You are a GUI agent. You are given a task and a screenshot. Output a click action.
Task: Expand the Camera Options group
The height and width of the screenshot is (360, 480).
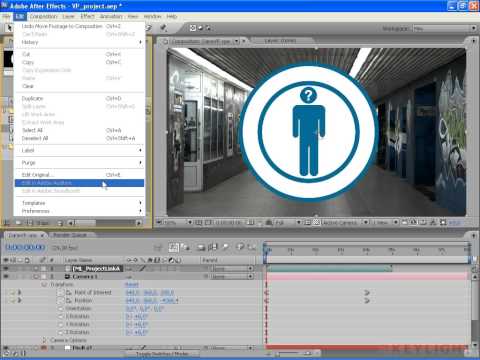tap(44, 340)
